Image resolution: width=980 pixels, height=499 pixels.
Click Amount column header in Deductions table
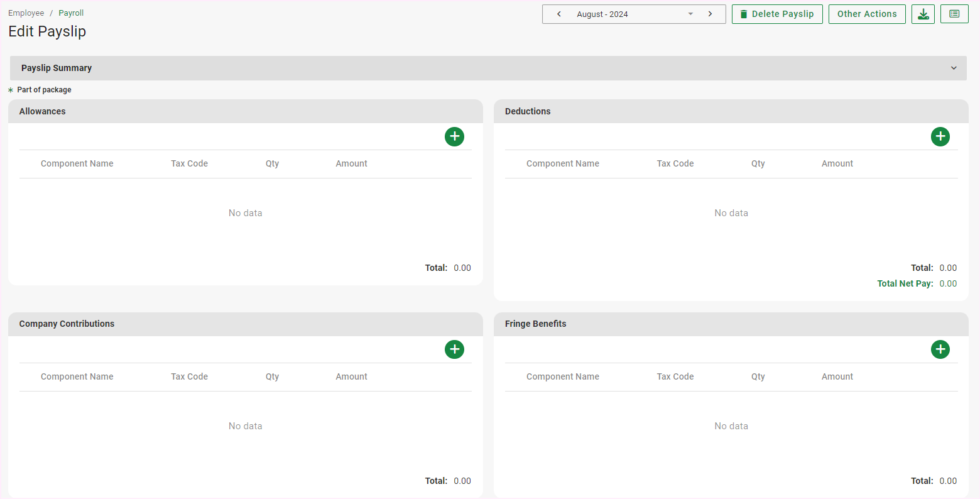click(x=837, y=163)
